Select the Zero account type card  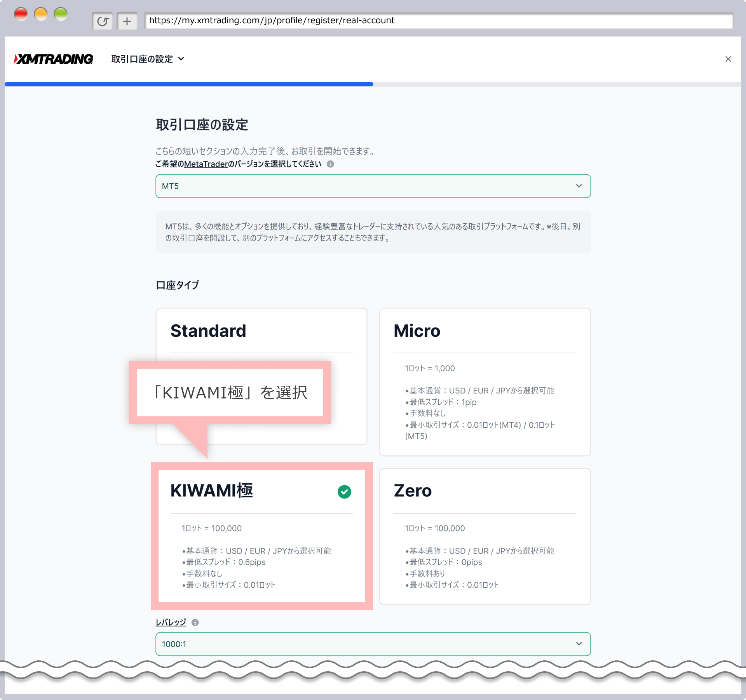485,536
